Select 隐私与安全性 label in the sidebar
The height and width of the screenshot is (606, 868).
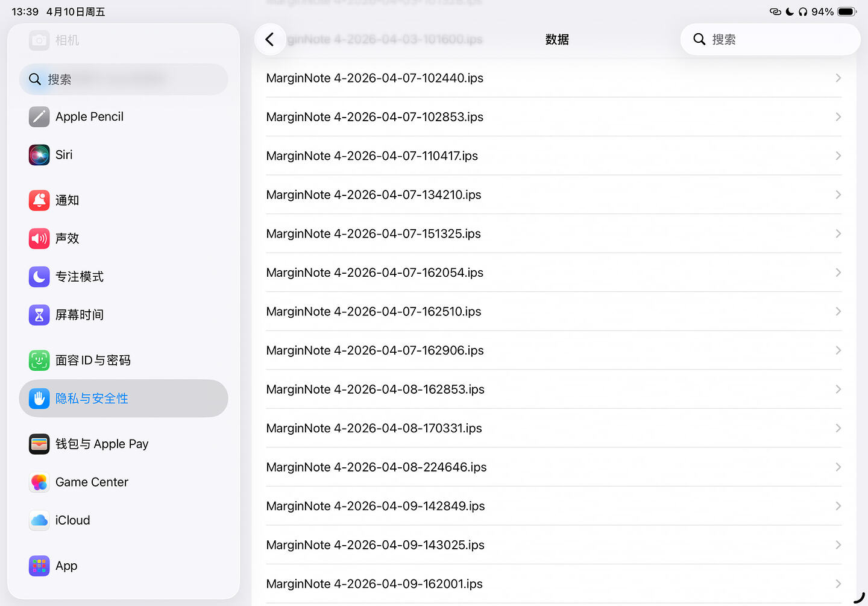(92, 399)
